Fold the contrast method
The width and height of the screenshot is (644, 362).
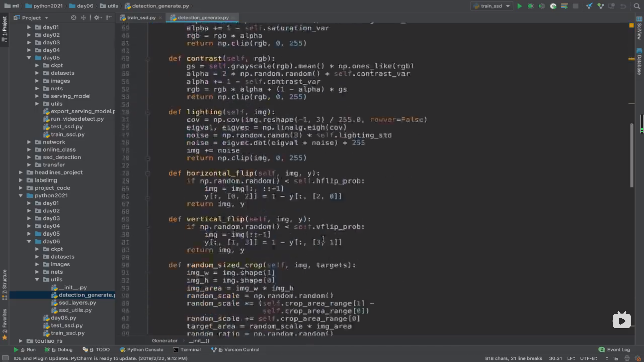point(148,59)
